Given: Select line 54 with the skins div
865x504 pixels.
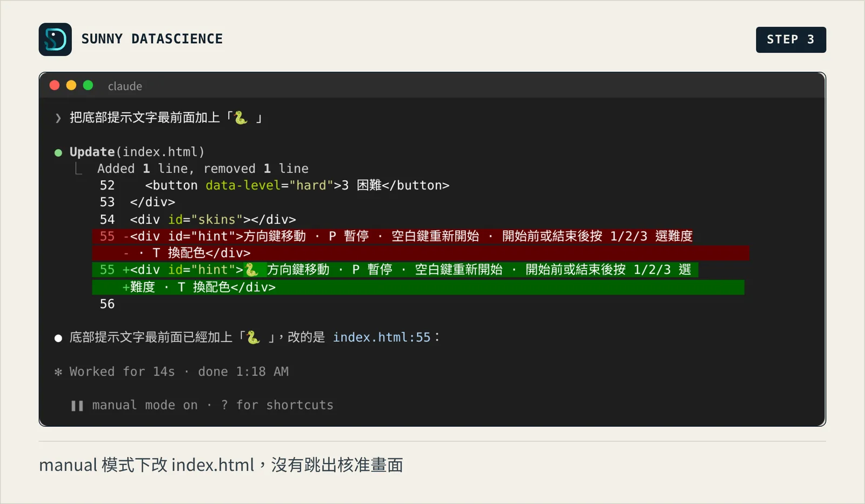Looking at the screenshot, I should 198,219.
